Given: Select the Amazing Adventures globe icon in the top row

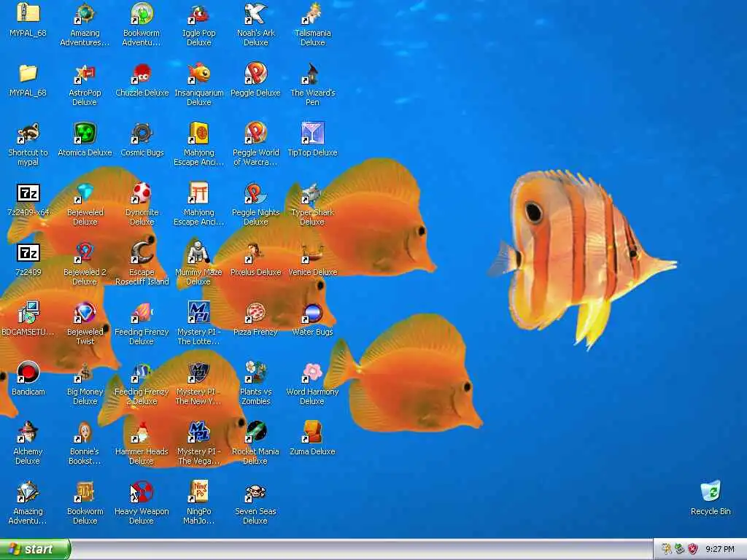Looking at the screenshot, I should [85, 13].
